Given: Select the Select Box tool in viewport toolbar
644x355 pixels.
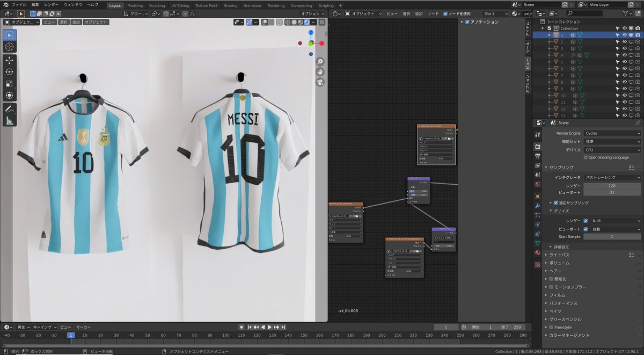Looking at the screenshot, I should coord(10,35).
